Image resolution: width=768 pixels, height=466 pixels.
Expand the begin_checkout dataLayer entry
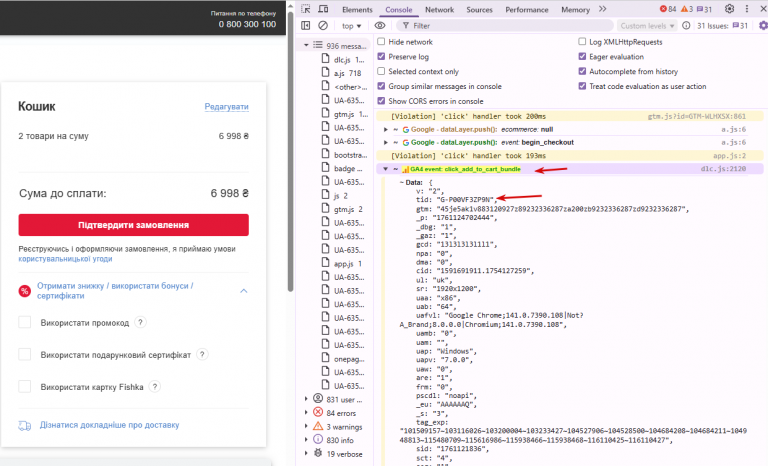pos(385,143)
